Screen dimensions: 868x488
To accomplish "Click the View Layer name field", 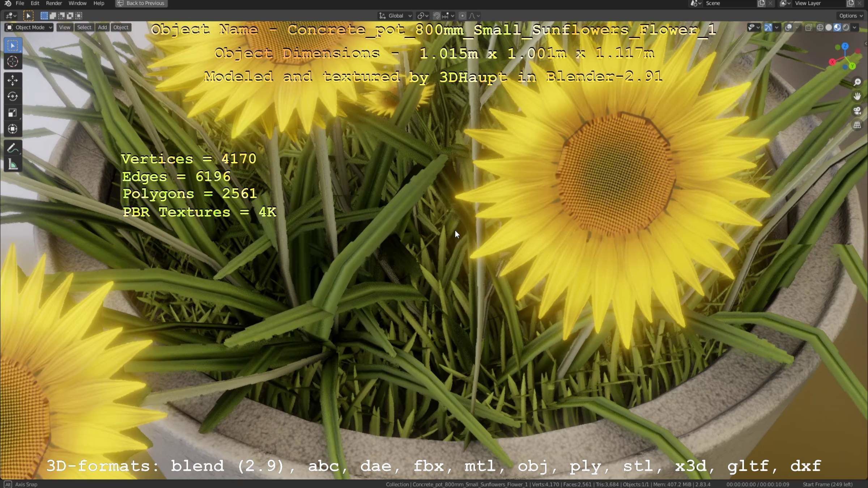I will pos(818,3).
